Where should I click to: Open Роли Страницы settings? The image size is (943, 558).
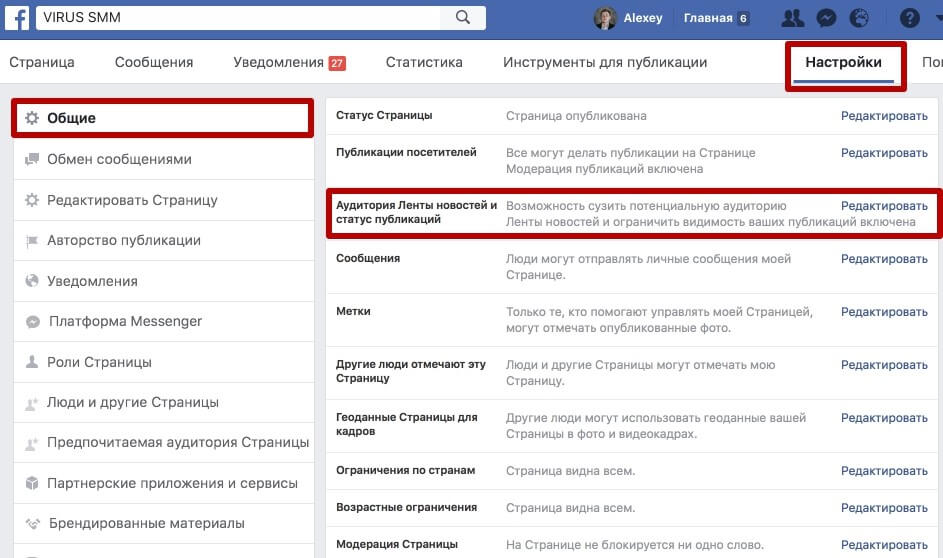tap(164, 362)
